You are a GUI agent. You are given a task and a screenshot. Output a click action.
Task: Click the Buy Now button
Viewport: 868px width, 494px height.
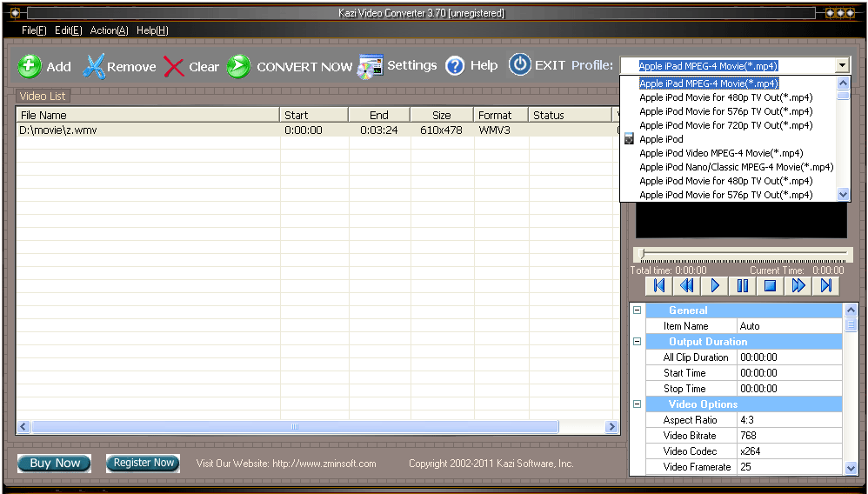point(54,463)
